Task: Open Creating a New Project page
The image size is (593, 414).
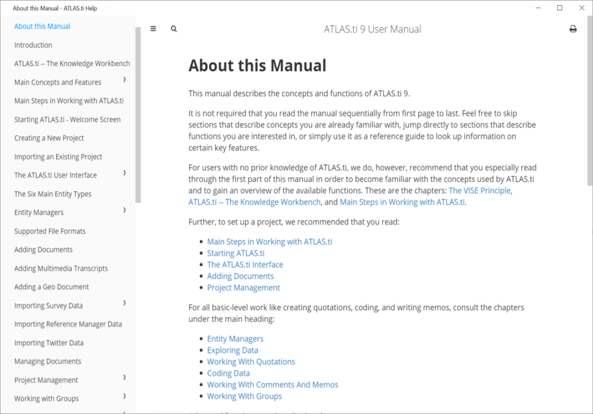Action: [49, 138]
